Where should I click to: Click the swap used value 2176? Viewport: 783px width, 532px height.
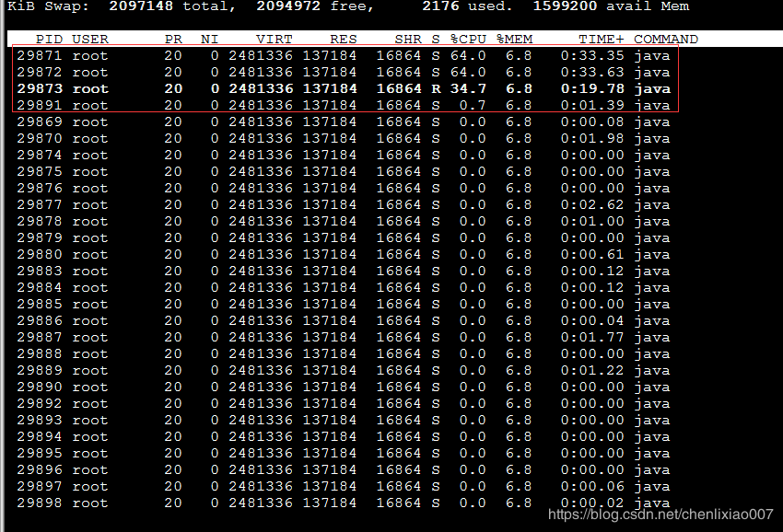click(440, 6)
